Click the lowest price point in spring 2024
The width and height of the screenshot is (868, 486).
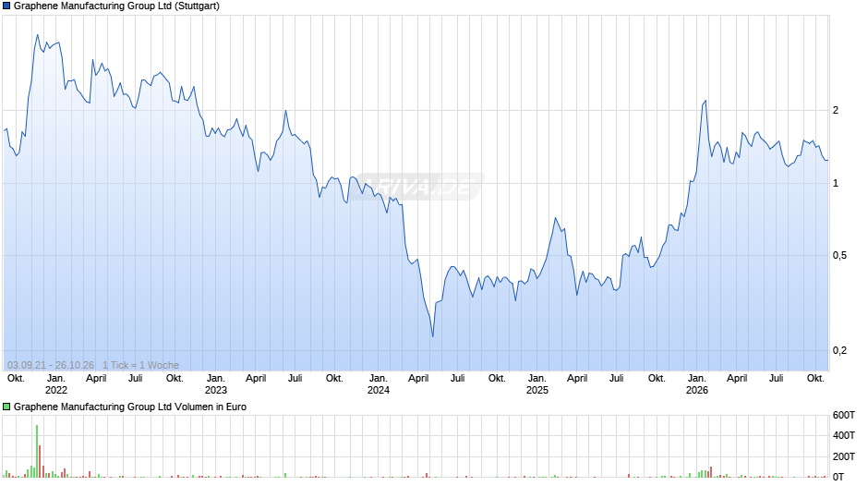pyautogui.click(x=432, y=335)
